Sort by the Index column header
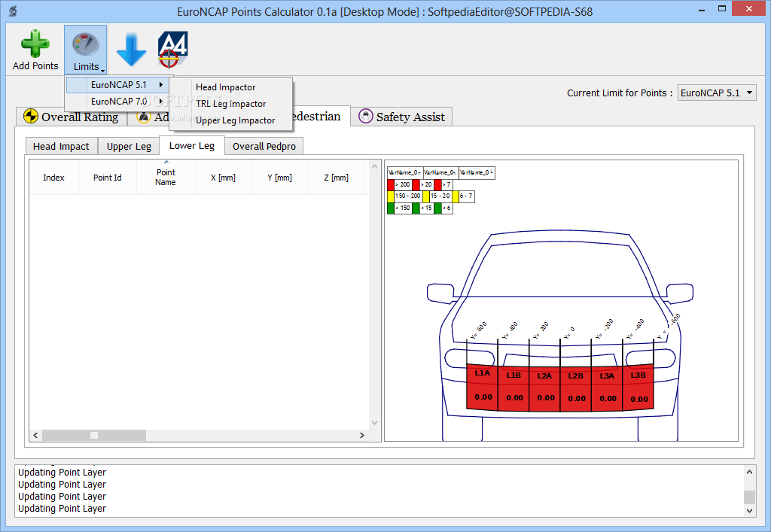The width and height of the screenshot is (771, 532). coord(53,178)
